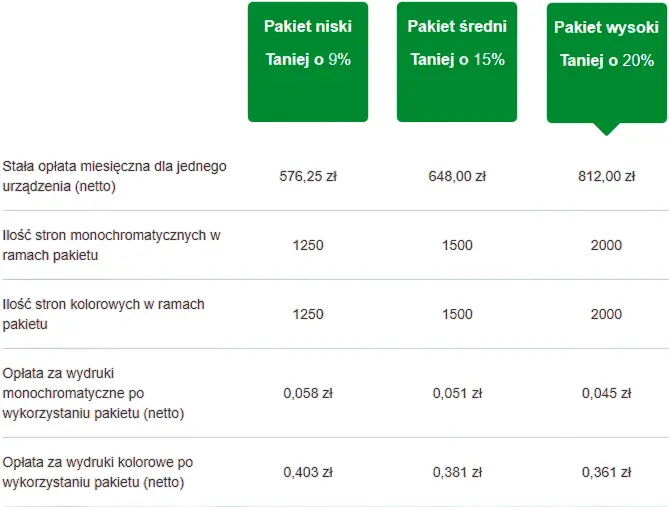Click the 0,381 zł color print fee
669x507 pixels.
pos(457,472)
